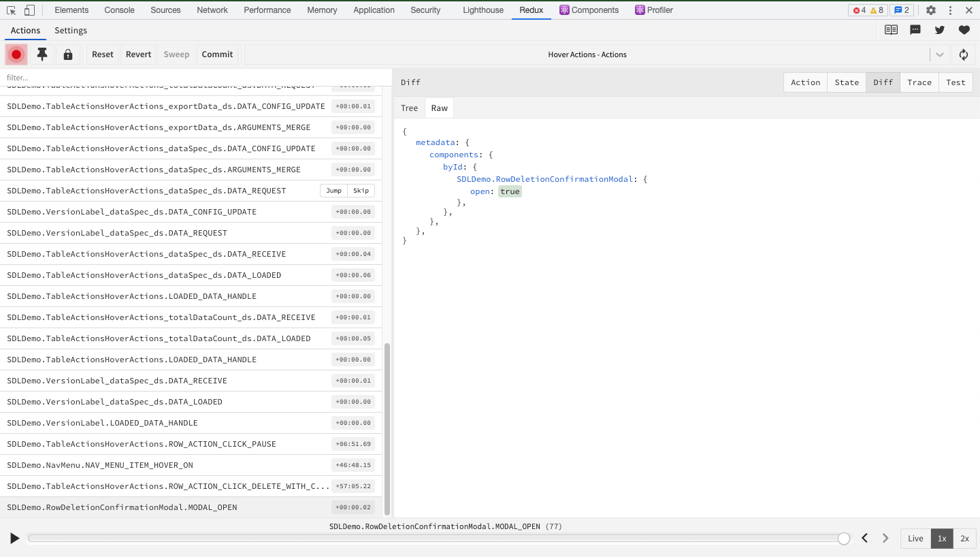Pin the Redux DevTools panel
Image resolution: width=980 pixels, height=557 pixels.
coord(42,54)
